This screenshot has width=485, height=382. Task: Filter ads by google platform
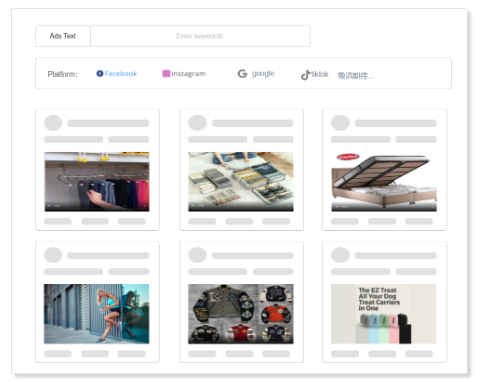[x=256, y=74]
